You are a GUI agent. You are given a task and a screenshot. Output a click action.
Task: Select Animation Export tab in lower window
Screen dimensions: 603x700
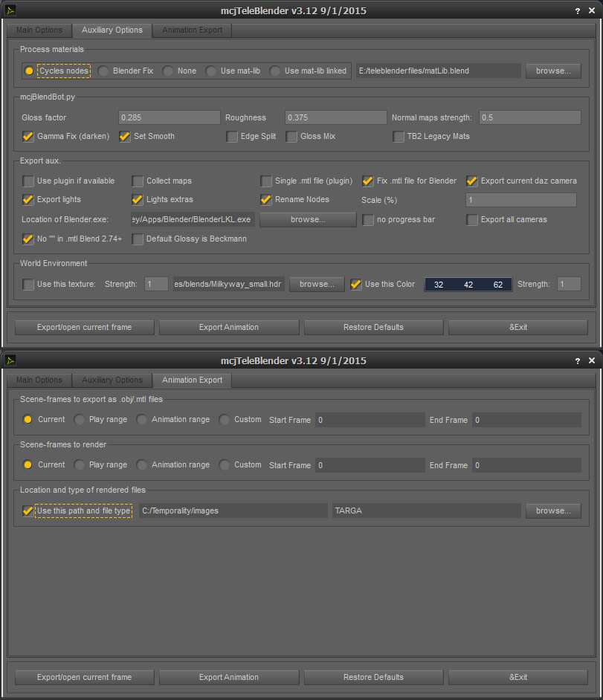(x=192, y=380)
